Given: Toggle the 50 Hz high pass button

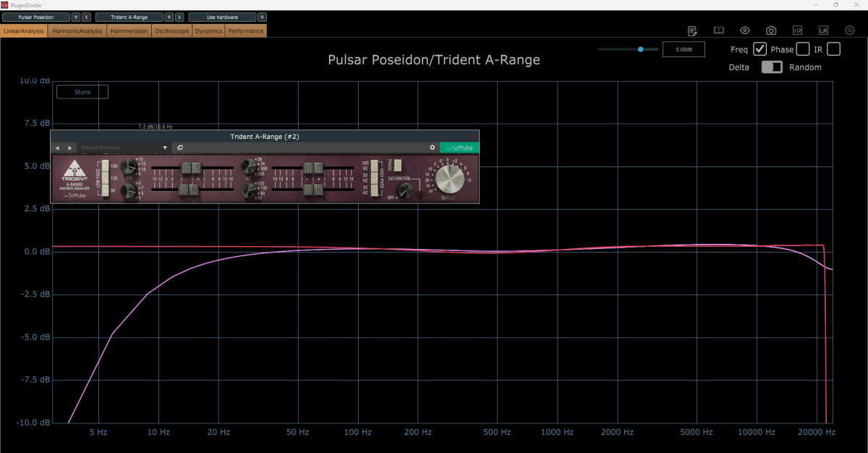Looking at the screenshot, I should click(x=374, y=178).
